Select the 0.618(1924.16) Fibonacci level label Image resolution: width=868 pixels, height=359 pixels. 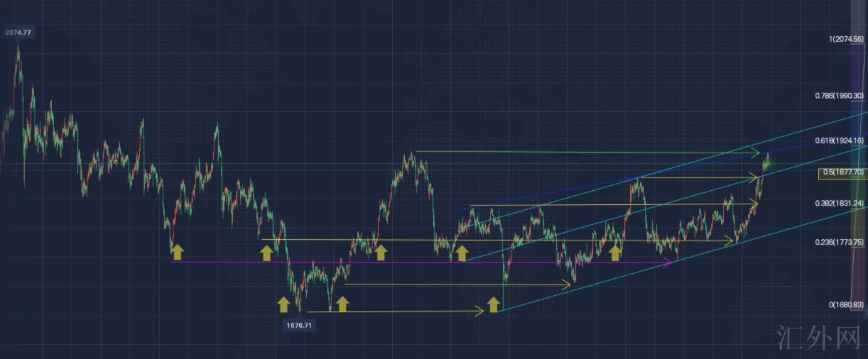(839, 140)
